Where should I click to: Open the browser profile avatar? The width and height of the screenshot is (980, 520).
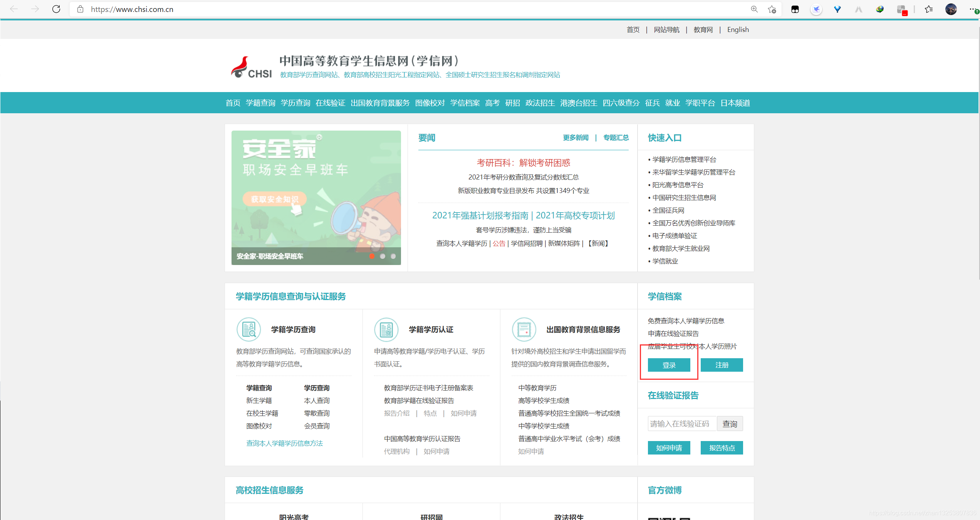point(951,9)
